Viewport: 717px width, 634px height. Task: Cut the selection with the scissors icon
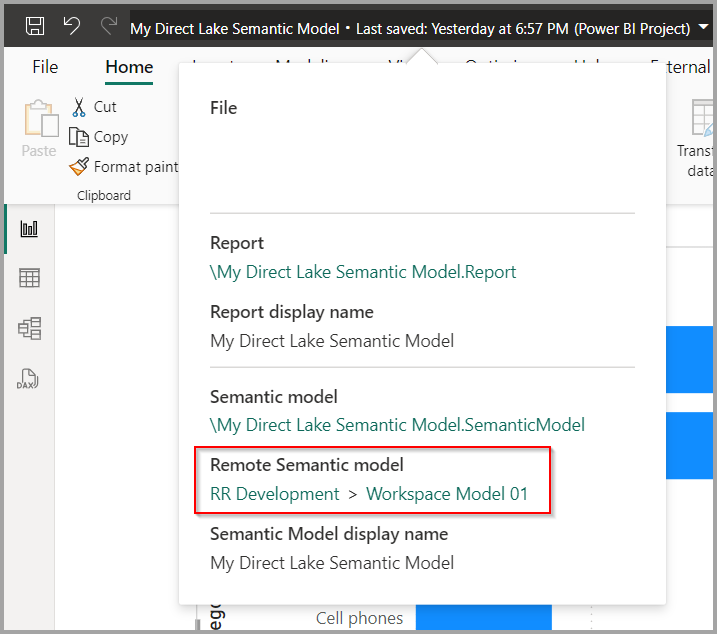pyautogui.click(x=79, y=107)
